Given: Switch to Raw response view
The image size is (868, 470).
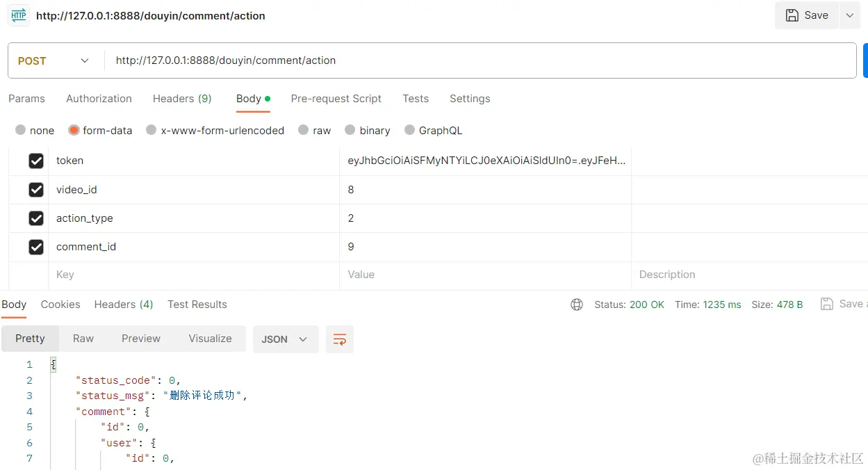Looking at the screenshot, I should [x=83, y=339].
